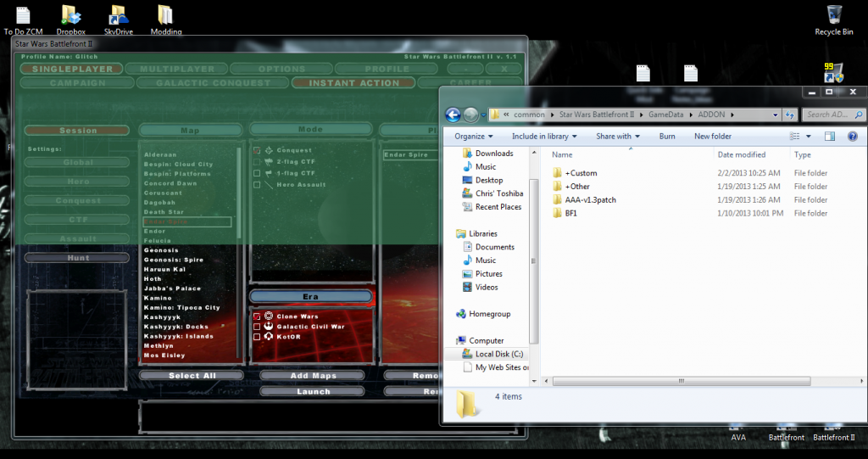Screen dimensions: 868x459
Task: Toggle the 1-flag CTF checkbox
Action: click(257, 174)
